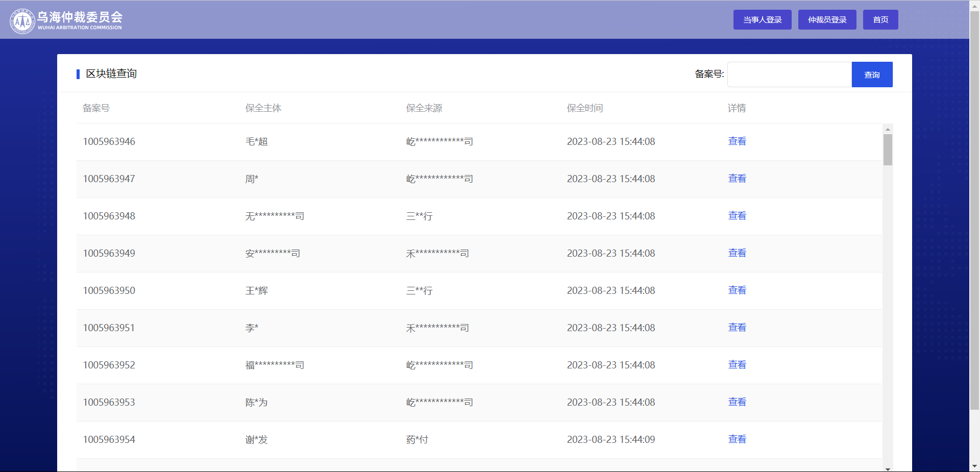Select the 保全来源 column header

pyautogui.click(x=424, y=108)
